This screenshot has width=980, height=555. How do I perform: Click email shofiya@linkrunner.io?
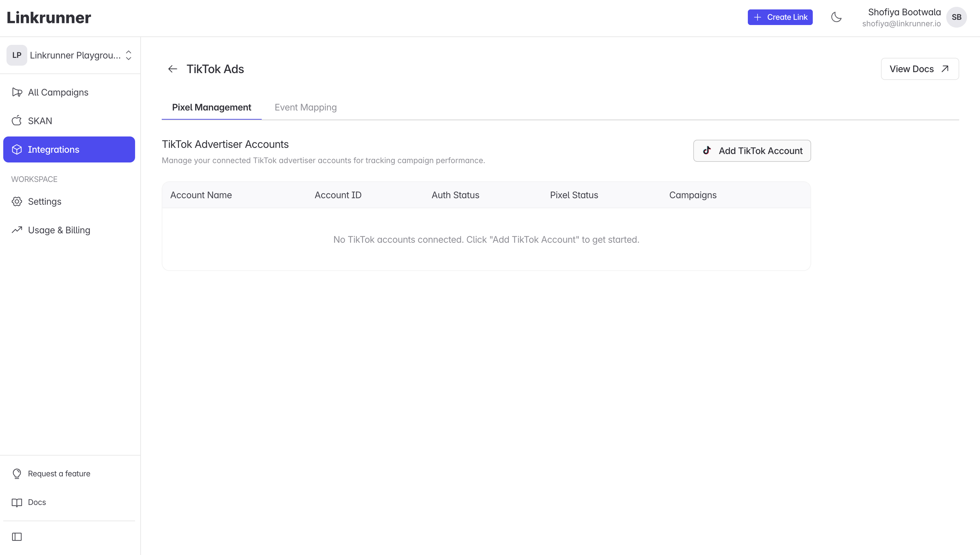pos(901,24)
